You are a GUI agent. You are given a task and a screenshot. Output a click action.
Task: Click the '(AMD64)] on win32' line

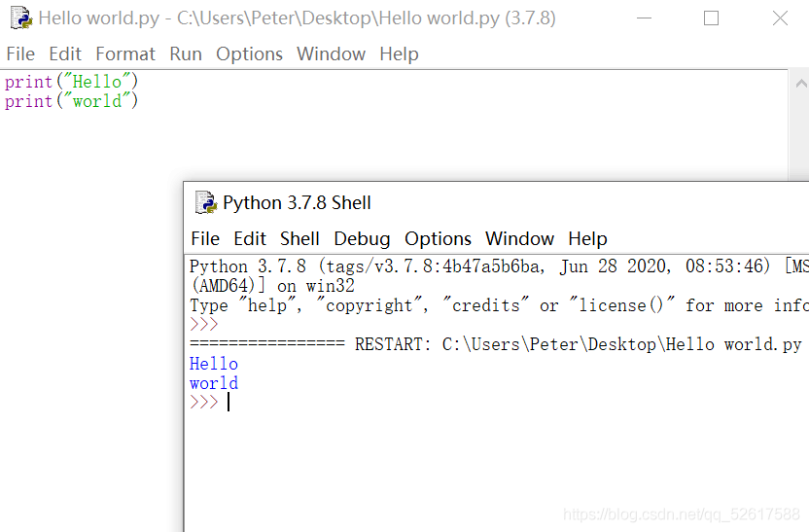tap(273, 285)
